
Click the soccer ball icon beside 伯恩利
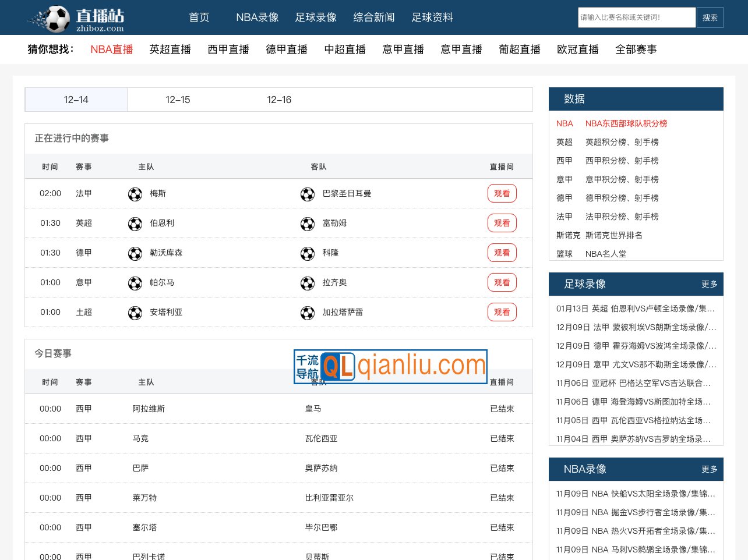point(135,224)
